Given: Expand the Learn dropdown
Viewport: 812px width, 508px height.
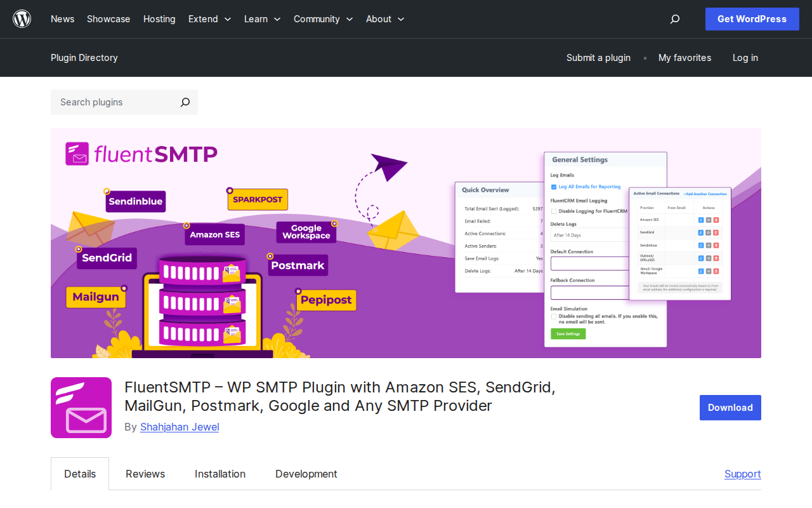Looking at the screenshot, I should pos(262,19).
